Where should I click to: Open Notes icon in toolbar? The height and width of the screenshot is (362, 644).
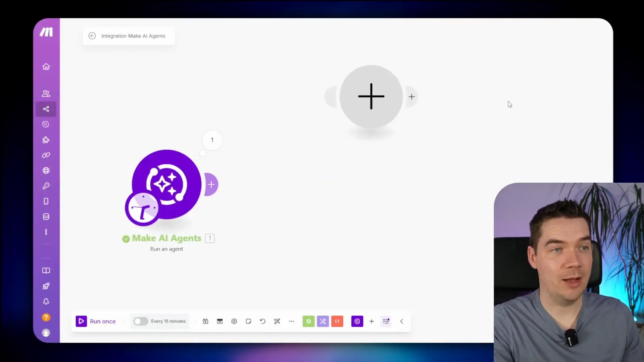(x=249, y=321)
